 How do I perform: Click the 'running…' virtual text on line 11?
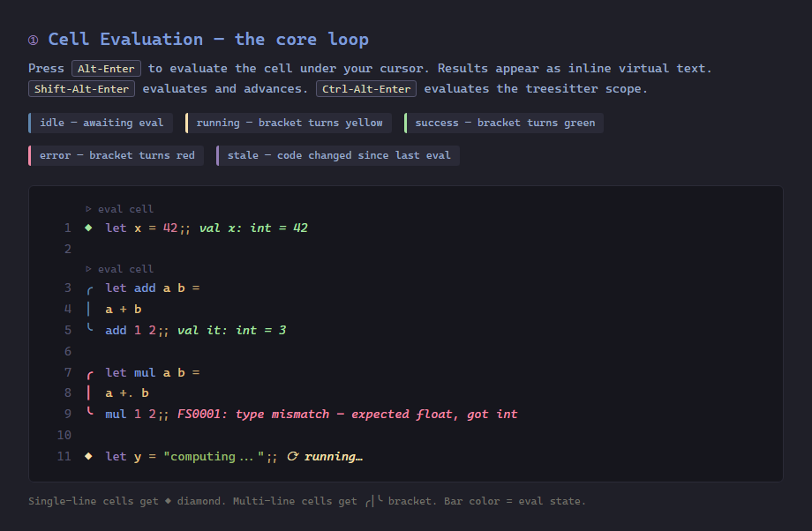tap(334, 456)
